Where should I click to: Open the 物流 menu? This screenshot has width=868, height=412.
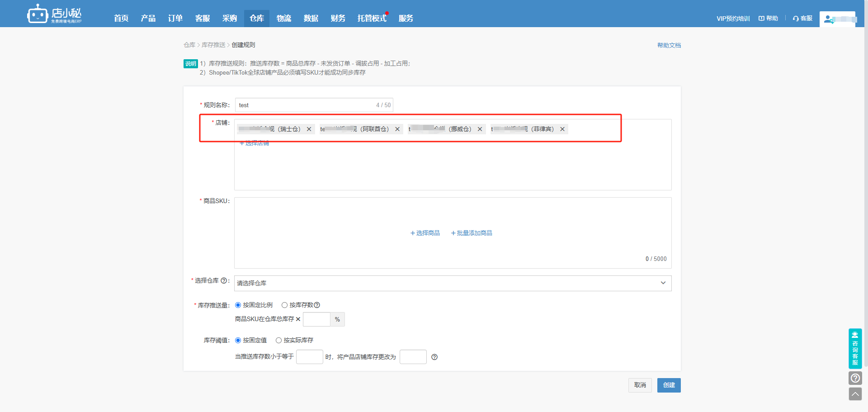tap(284, 19)
